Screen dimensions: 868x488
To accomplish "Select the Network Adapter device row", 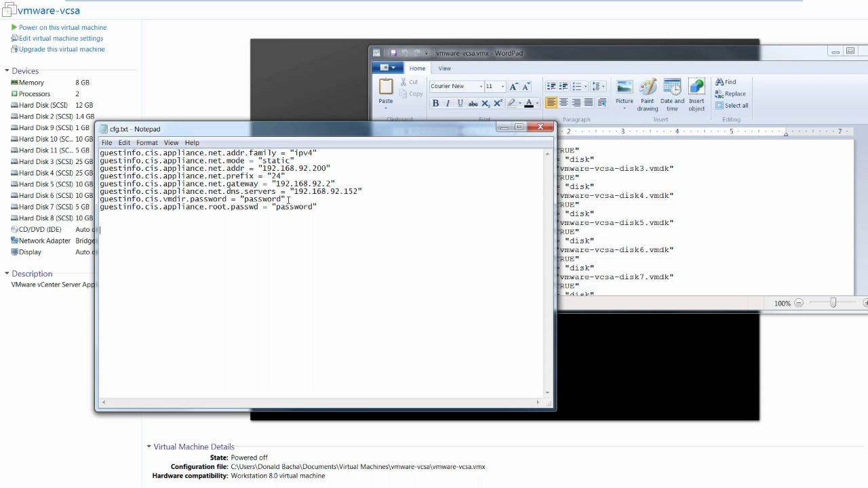I will [52, 241].
